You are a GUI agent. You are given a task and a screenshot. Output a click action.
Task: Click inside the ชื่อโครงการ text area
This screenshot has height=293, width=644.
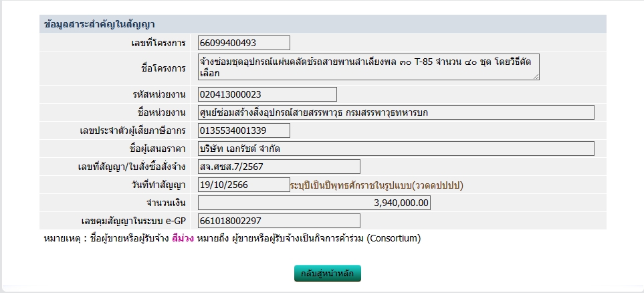(368, 67)
